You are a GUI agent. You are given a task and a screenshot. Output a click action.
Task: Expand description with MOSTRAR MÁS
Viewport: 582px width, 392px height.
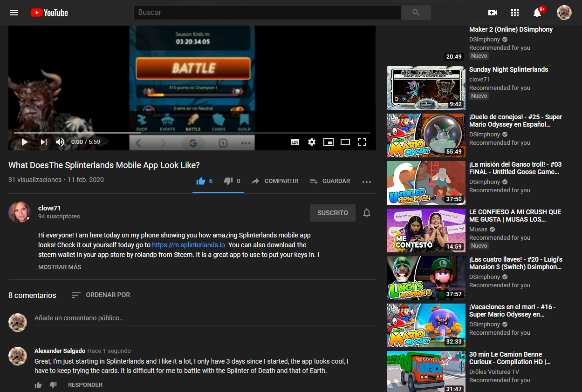(60, 267)
